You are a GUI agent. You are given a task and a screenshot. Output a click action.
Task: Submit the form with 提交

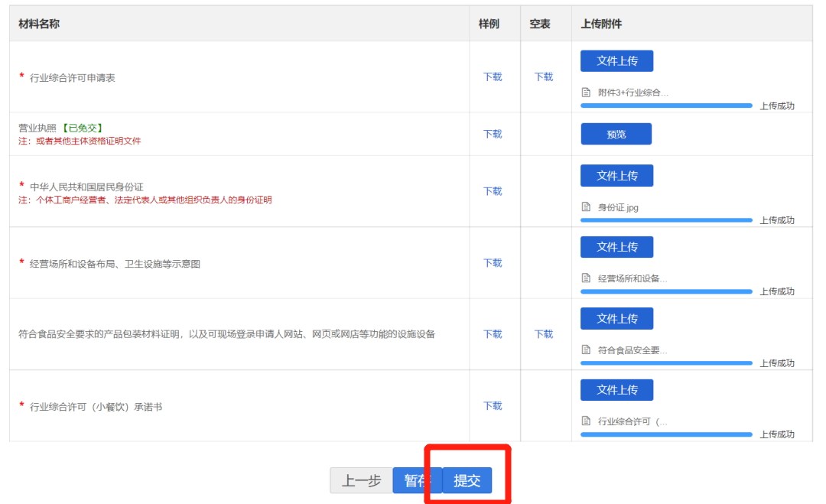[x=467, y=480]
